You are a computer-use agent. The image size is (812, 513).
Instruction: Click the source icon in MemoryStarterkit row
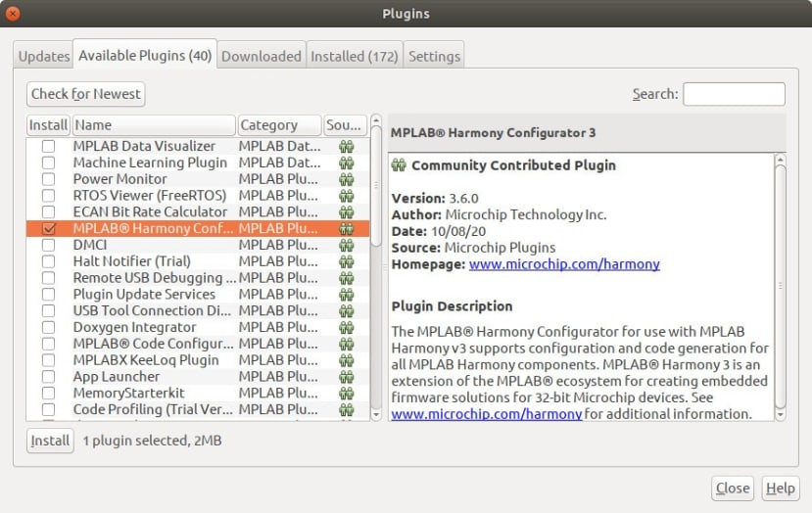click(347, 394)
